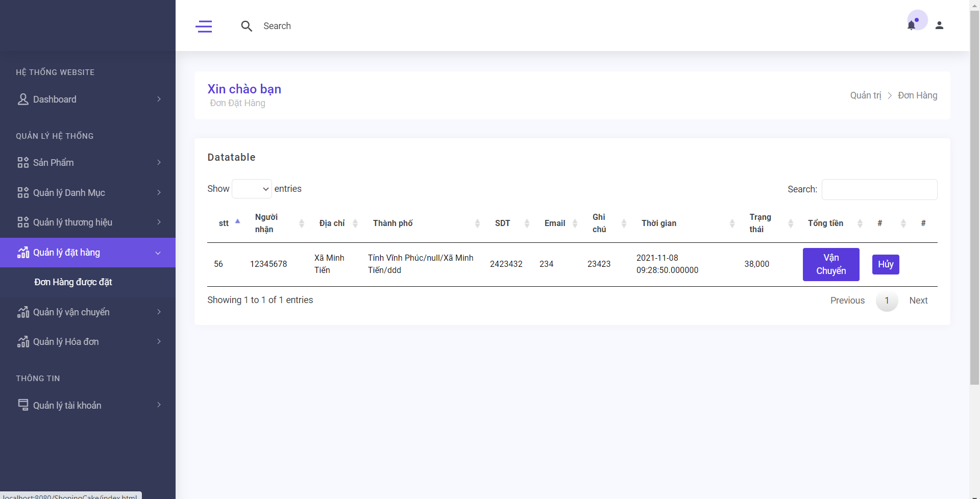Sort by Trạng thái column arrows
980x499 pixels.
pos(791,223)
